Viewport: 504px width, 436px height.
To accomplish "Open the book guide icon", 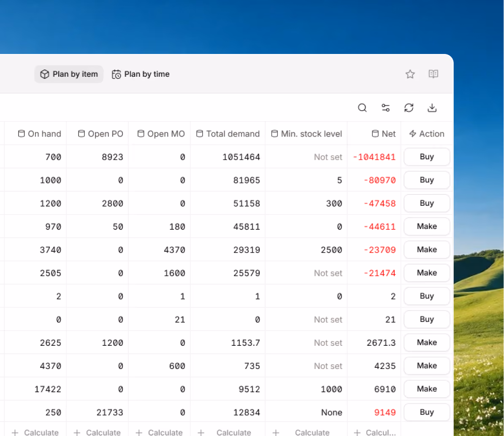I will coord(433,74).
